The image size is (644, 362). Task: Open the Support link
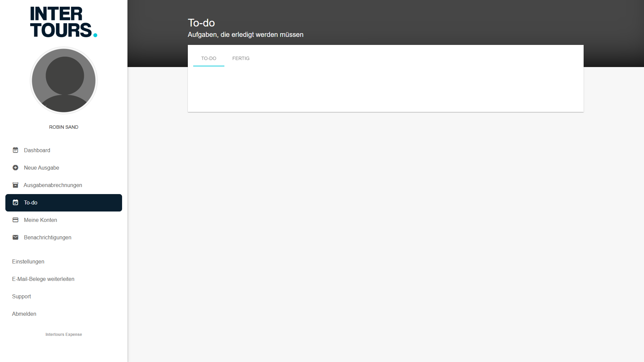tap(21, 296)
